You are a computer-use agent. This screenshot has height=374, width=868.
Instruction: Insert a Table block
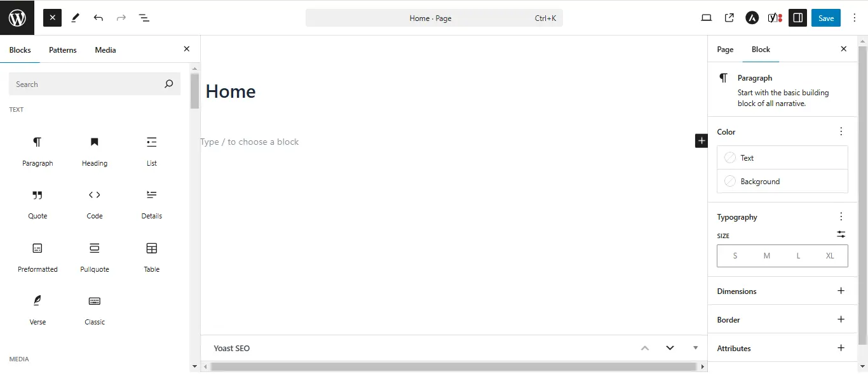pos(151,257)
